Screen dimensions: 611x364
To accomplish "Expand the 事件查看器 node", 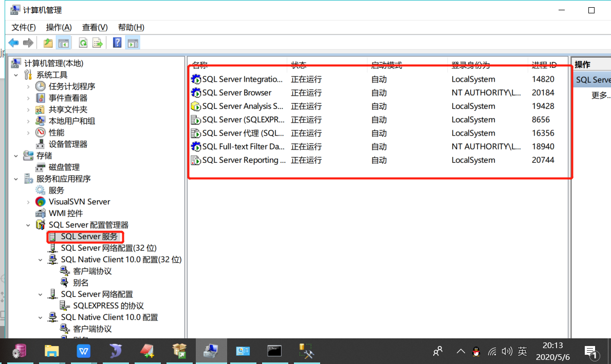I will tap(28, 98).
